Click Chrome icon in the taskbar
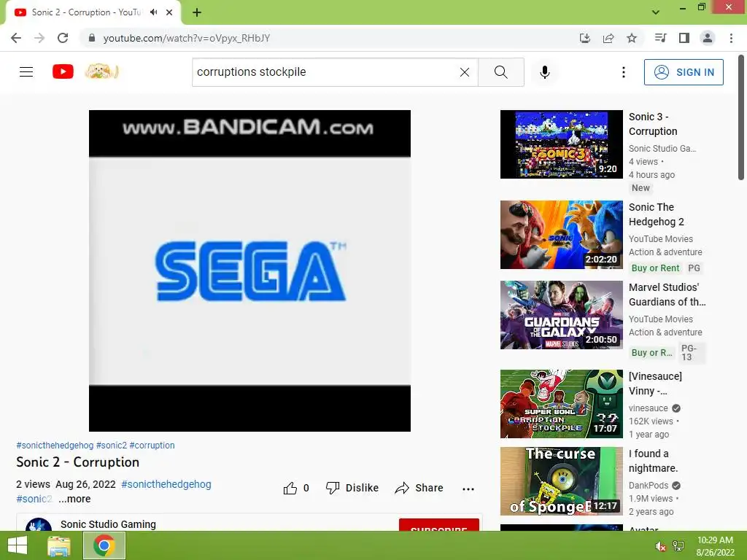The height and width of the screenshot is (560, 747). [104, 545]
